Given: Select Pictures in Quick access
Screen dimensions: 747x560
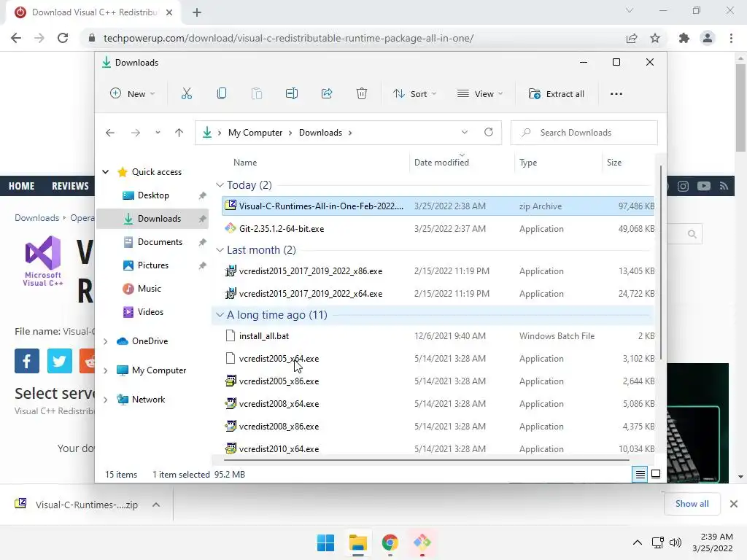Looking at the screenshot, I should pos(152,265).
